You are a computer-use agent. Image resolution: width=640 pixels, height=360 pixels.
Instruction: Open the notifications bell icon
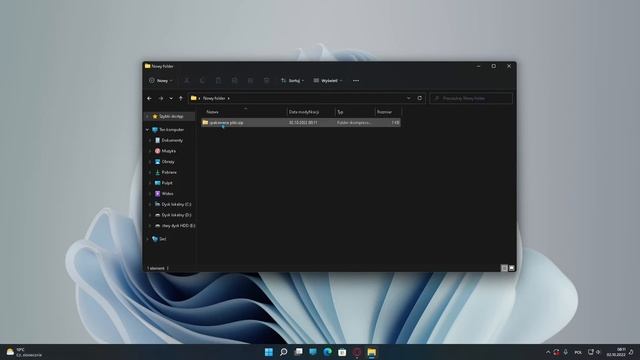pyautogui.click(x=631, y=352)
